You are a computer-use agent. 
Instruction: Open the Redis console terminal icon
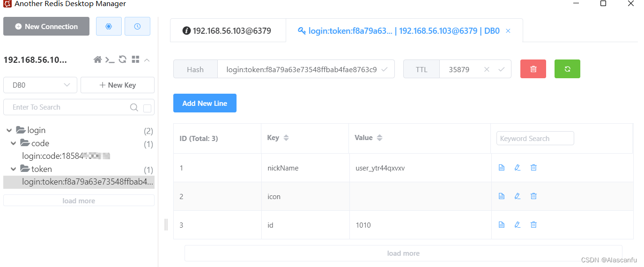[x=110, y=59]
